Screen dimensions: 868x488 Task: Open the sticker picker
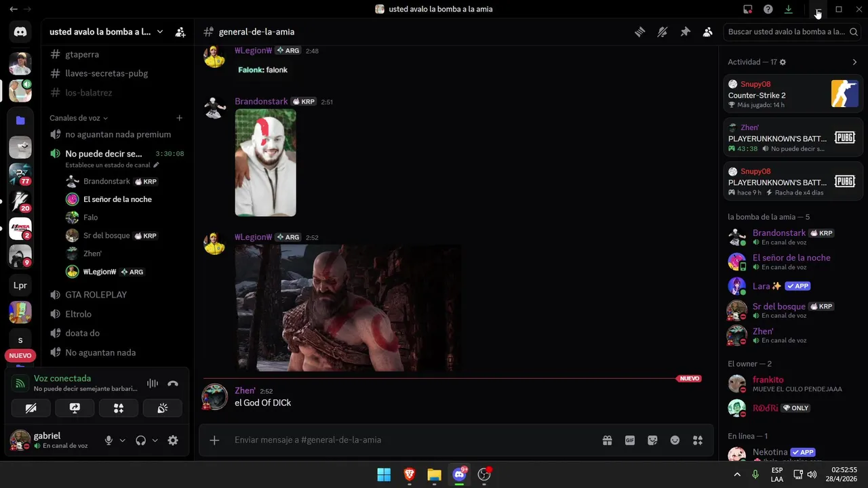(652, 441)
